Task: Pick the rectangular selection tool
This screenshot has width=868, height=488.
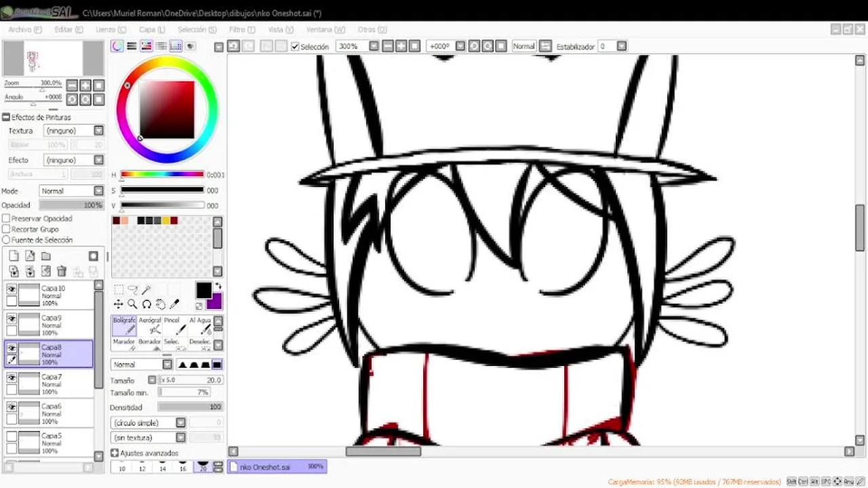Action: 119,290
